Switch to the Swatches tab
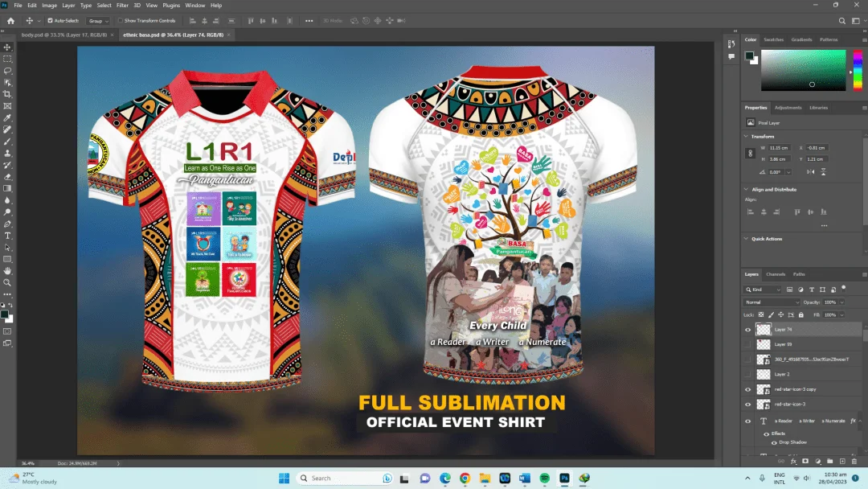This screenshot has width=868, height=489. pyautogui.click(x=773, y=40)
